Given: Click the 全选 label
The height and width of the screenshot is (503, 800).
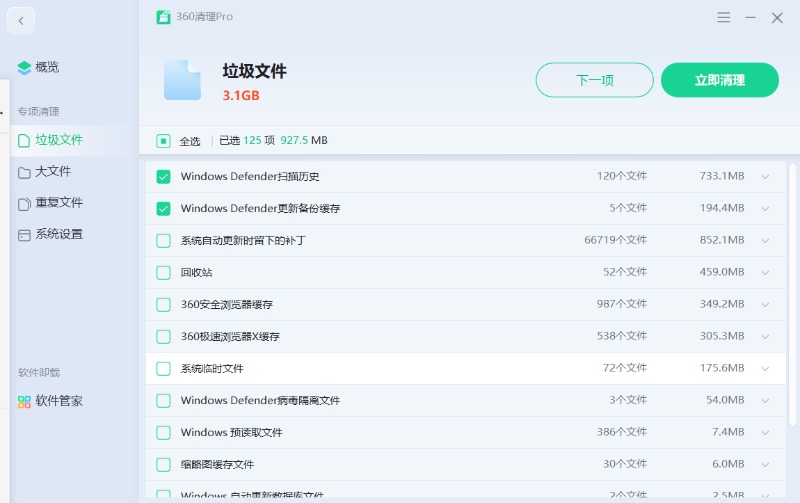Looking at the screenshot, I should tap(190, 141).
